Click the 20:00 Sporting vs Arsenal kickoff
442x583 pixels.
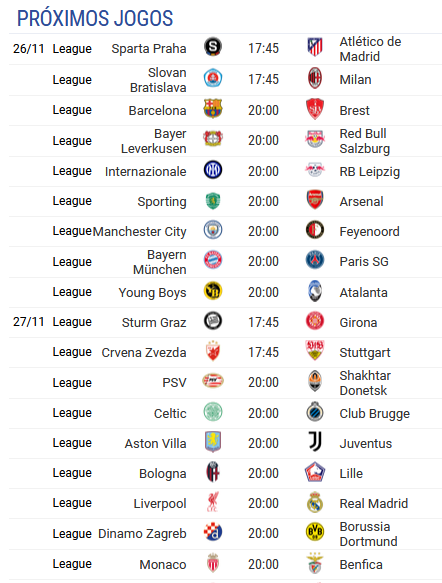coord(263,201)
